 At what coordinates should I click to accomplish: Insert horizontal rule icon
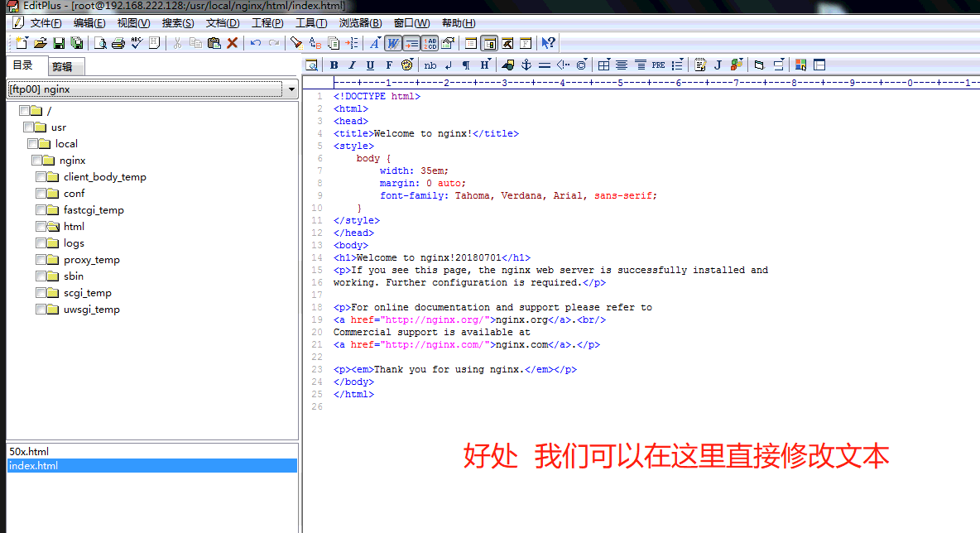(x=545, y=65)
